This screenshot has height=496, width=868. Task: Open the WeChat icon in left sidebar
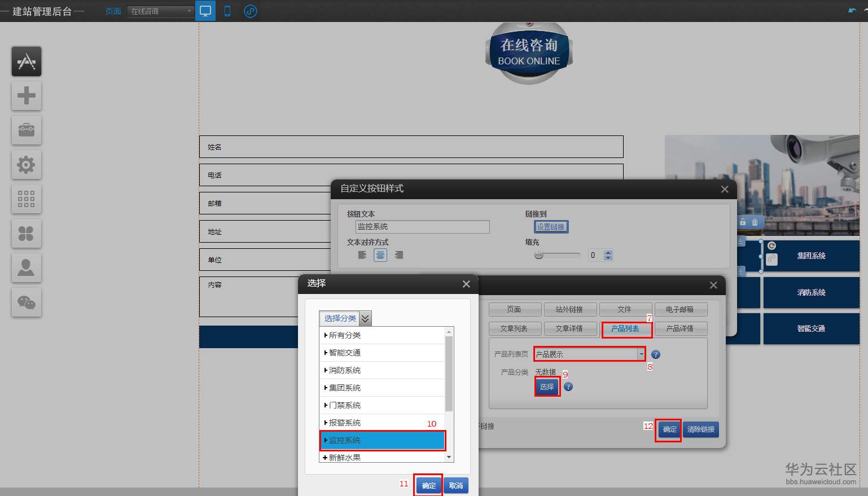[27, 302]
